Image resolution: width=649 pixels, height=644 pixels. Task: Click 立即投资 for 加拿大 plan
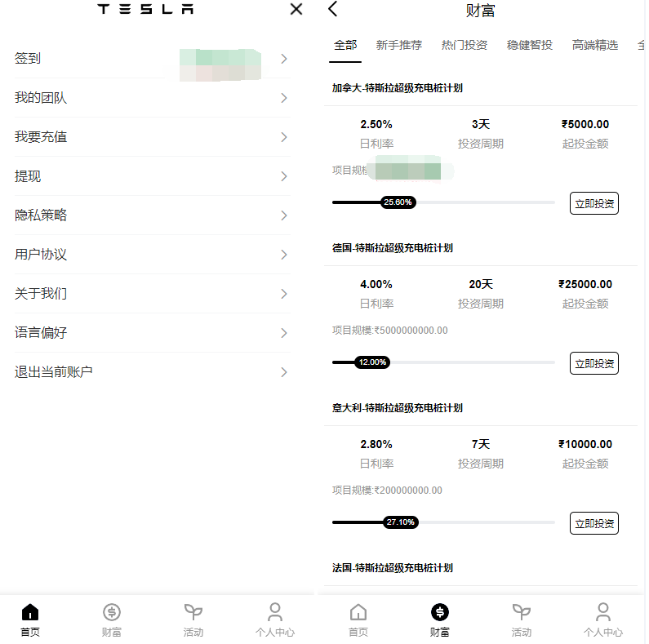(594, 203)
